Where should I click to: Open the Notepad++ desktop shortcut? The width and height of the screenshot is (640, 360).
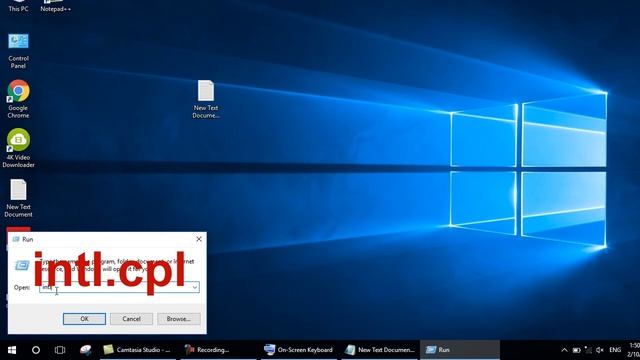[x=56, y=6]
